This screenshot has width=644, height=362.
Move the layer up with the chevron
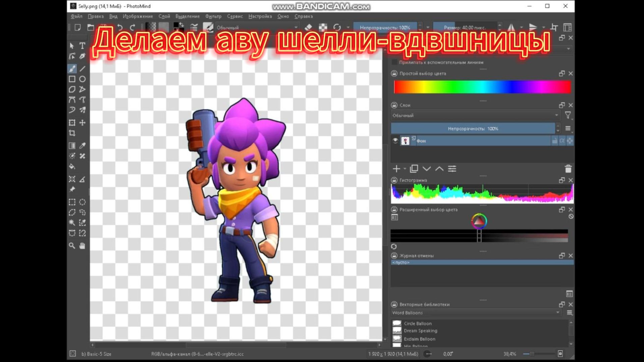(439, 169)
